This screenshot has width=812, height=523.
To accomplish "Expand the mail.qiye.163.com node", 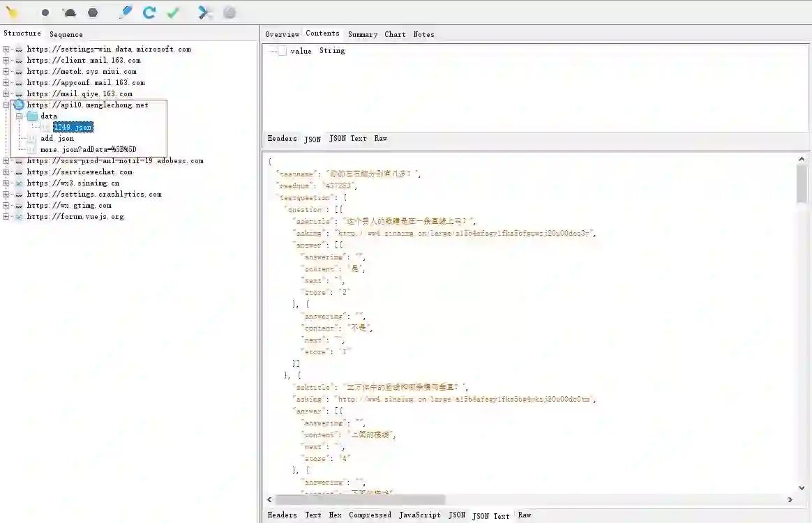I will click(6, 93).
